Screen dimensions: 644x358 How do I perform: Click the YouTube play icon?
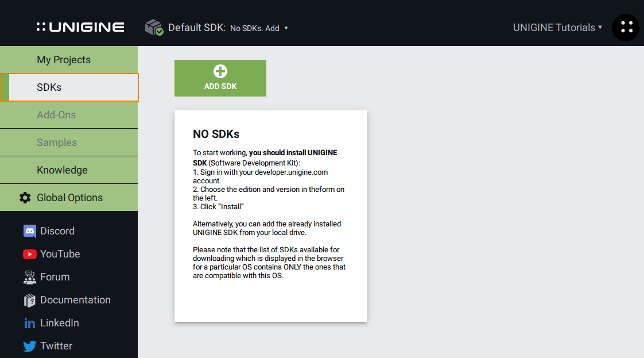click(x=30, y=254)
